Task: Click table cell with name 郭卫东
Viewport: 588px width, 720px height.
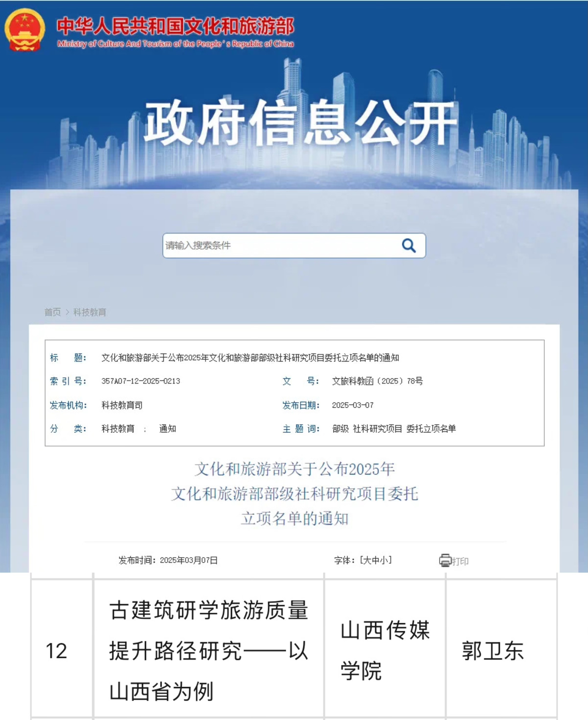Action: [x=493, y=651]
